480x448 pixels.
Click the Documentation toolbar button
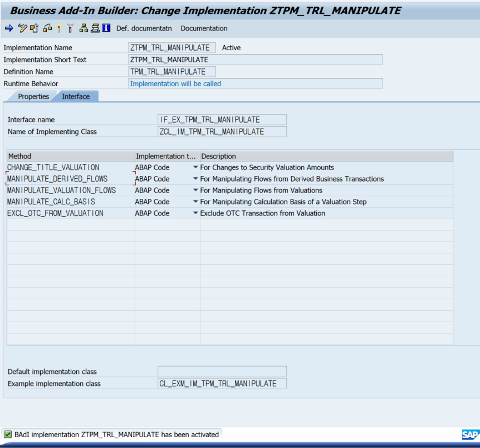[204, 29]
